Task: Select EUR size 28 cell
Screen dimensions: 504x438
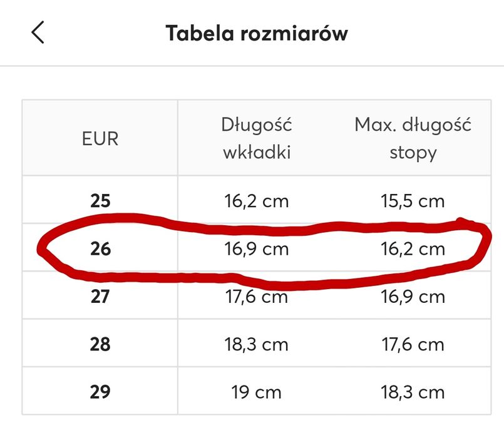Action: click(x=100, y=344)
